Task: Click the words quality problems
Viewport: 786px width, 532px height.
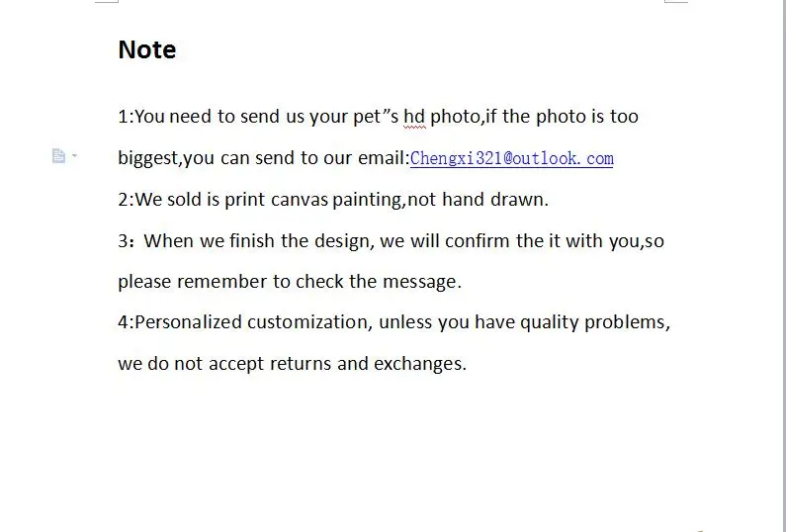Action: [x=595, y=322]
